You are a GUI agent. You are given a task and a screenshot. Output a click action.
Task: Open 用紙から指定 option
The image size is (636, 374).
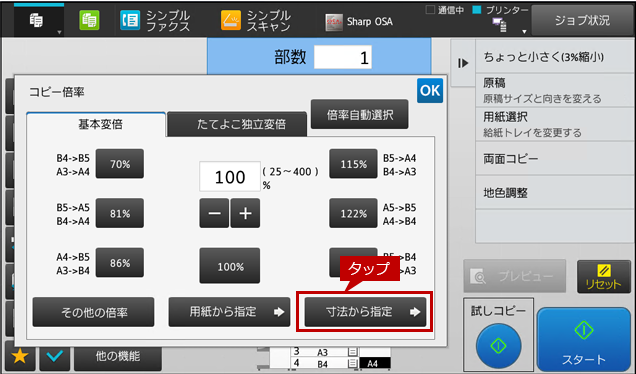229,312
